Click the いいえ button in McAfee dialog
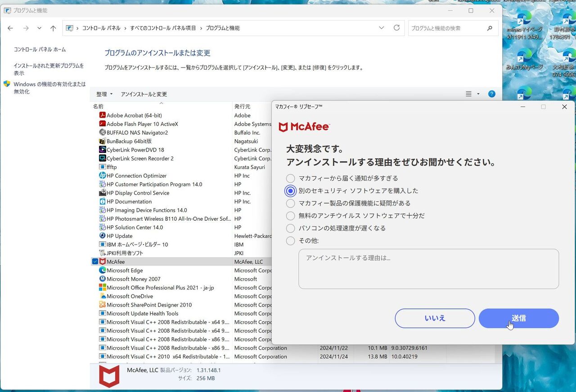The height and width of the screenshot is (392, 576). 435,318
